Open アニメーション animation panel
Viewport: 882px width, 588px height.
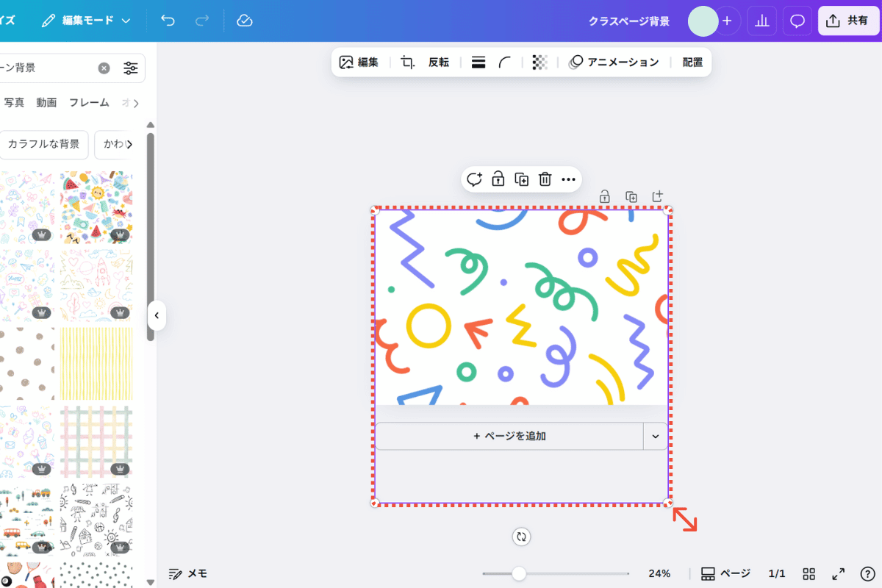(614, 62)
